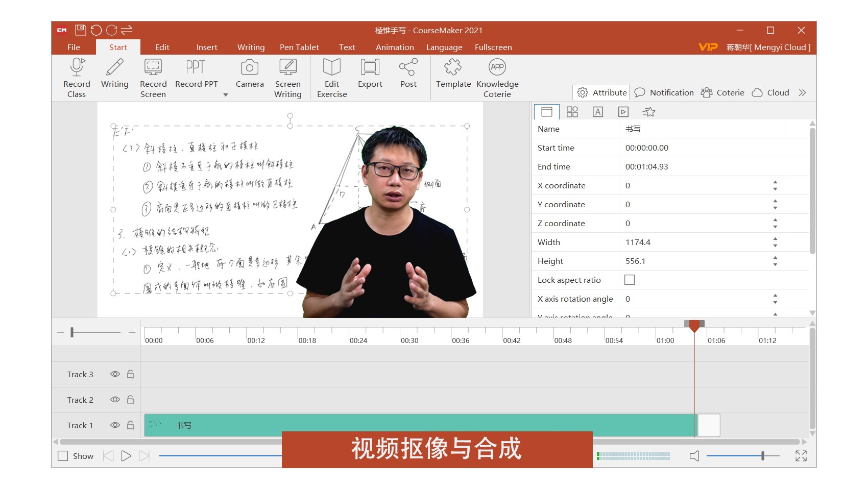Image resolution: width=868 pixels, height=488 pixels.
Task: Select the play attribute icon
Action: [623, 112]
